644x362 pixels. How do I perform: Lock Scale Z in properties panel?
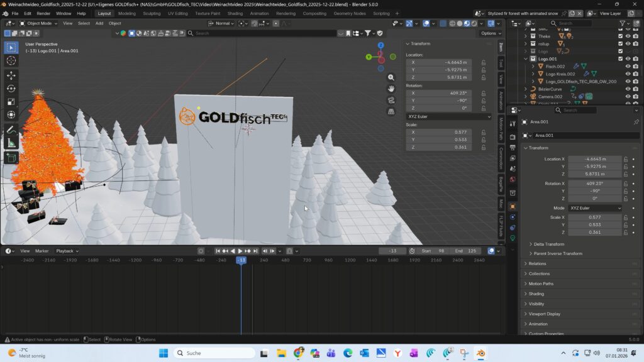coord(626,233)
